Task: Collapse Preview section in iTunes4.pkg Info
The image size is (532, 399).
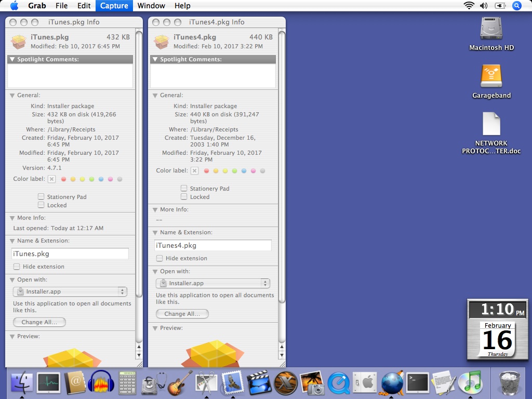Action: (155, 328)
